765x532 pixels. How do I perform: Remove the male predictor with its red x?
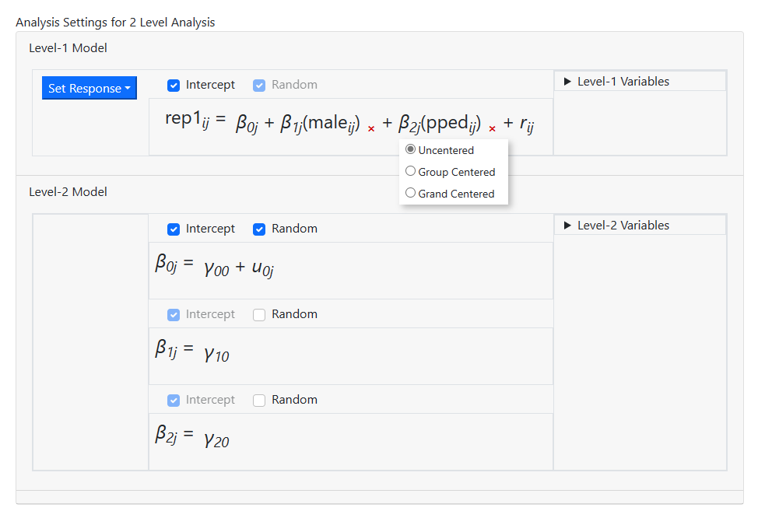371,128
